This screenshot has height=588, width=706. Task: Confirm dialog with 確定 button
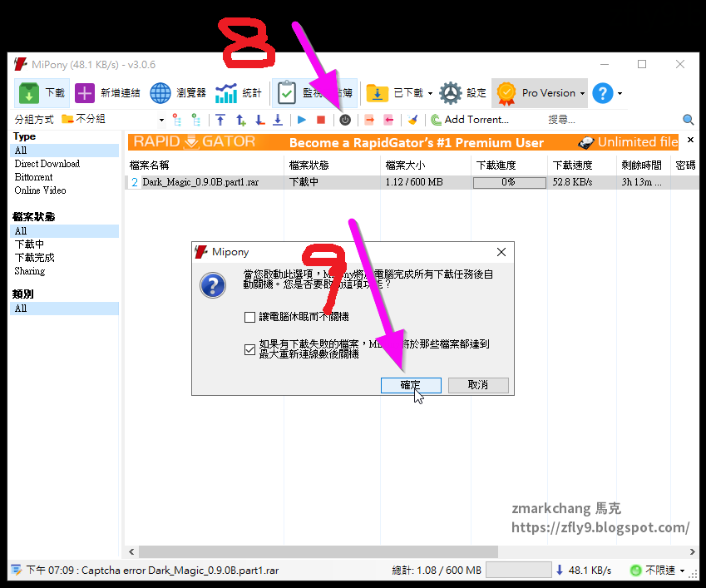pos(411,385)
